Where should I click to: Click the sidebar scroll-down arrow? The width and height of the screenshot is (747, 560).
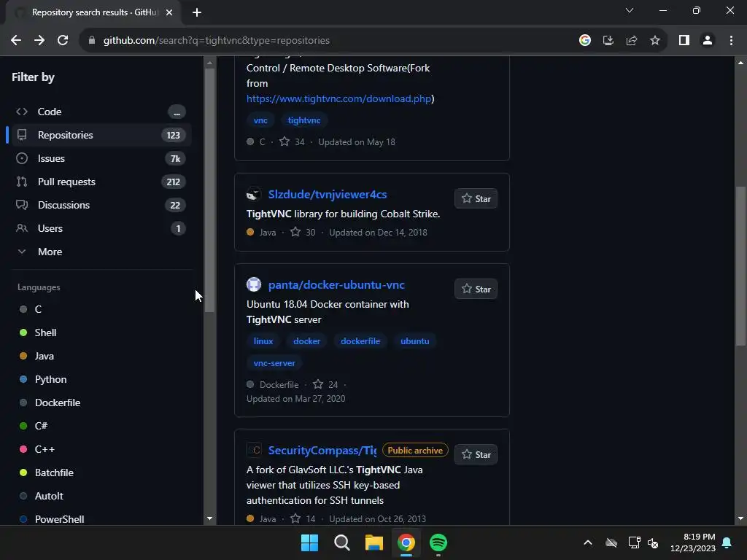coord(209,518)
